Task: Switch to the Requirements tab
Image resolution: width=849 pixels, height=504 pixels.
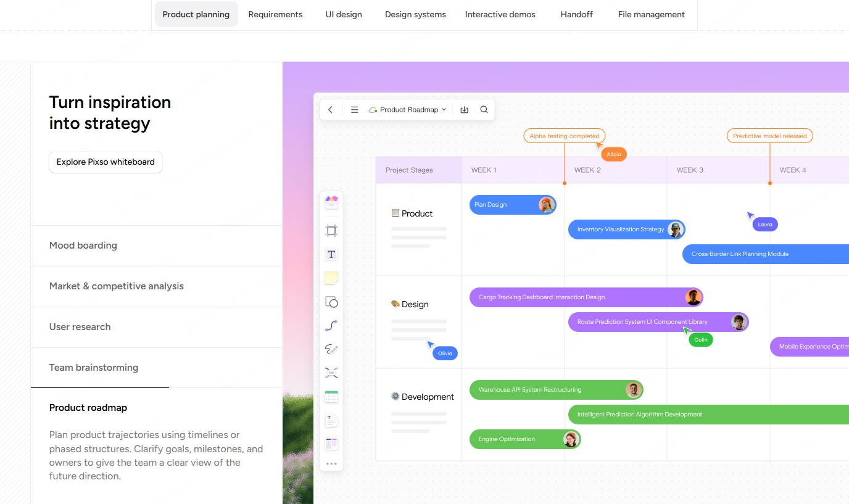Action: (x=275, y=14)
